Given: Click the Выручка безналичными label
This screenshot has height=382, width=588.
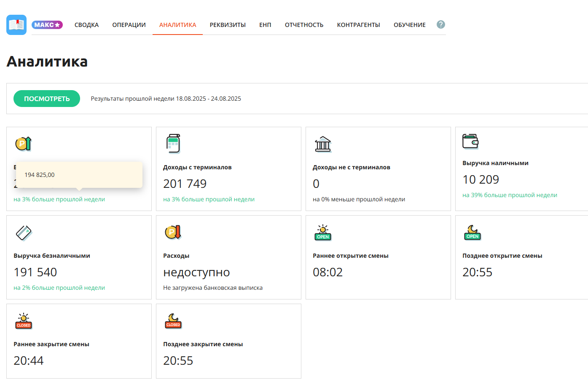Looking at the screenshot, I should [52, 256].
